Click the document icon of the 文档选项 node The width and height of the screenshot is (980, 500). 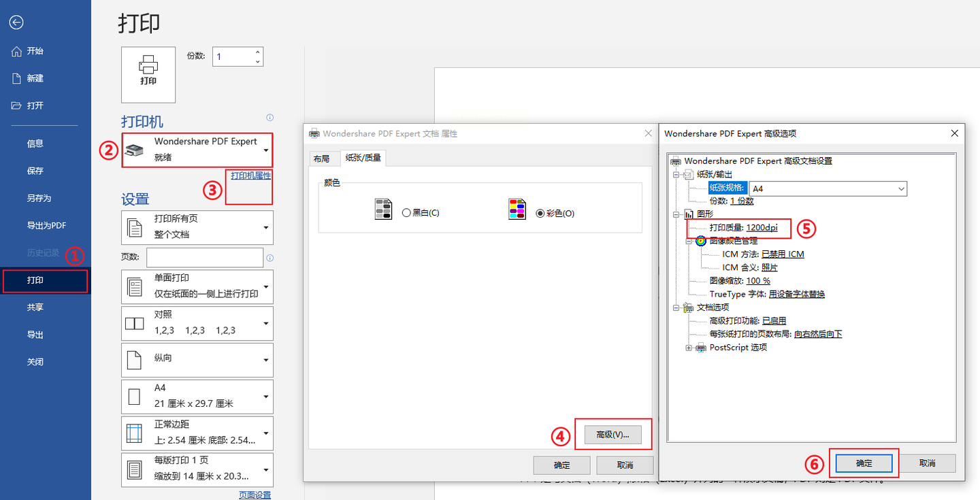(x=688, y=307)
